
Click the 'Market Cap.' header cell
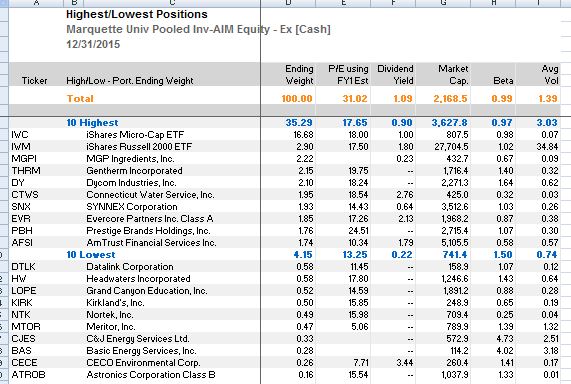click(x=453, y=75)
